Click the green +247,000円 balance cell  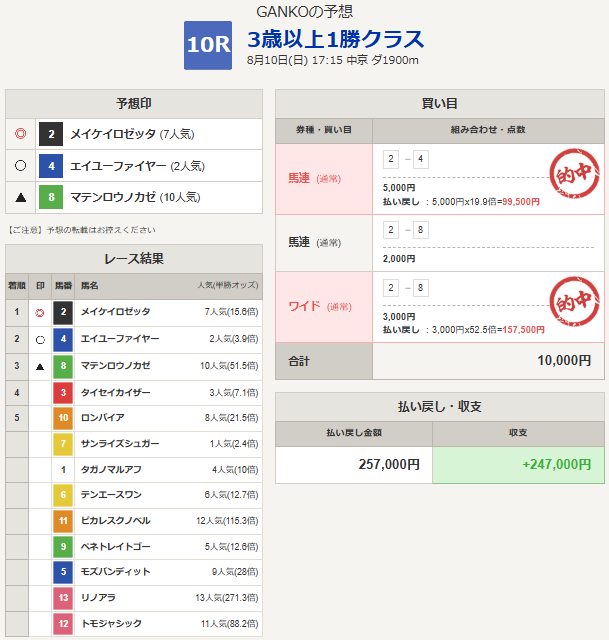tap(518, 465)
